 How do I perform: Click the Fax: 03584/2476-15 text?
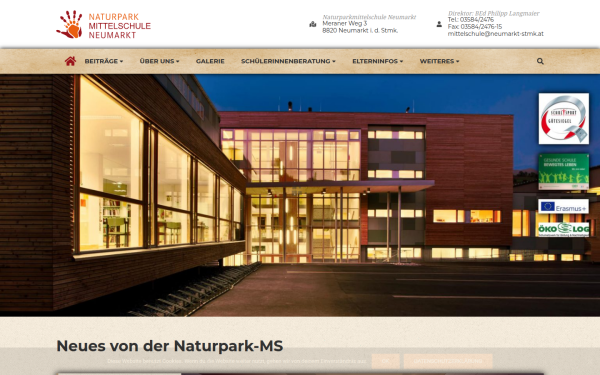coord(475,27)
